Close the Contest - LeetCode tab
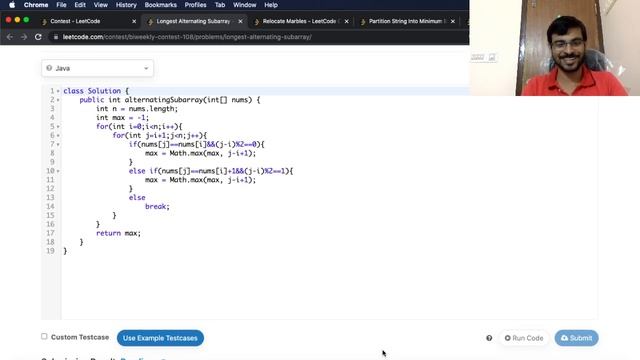This screenshot has height=360, width=640. pyautogui.click(x=134, y=21)
